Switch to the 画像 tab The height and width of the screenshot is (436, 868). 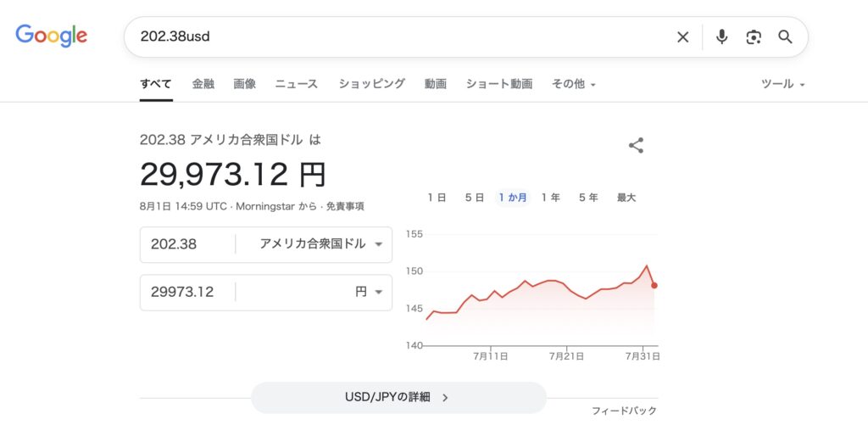[x=245, y=84]
